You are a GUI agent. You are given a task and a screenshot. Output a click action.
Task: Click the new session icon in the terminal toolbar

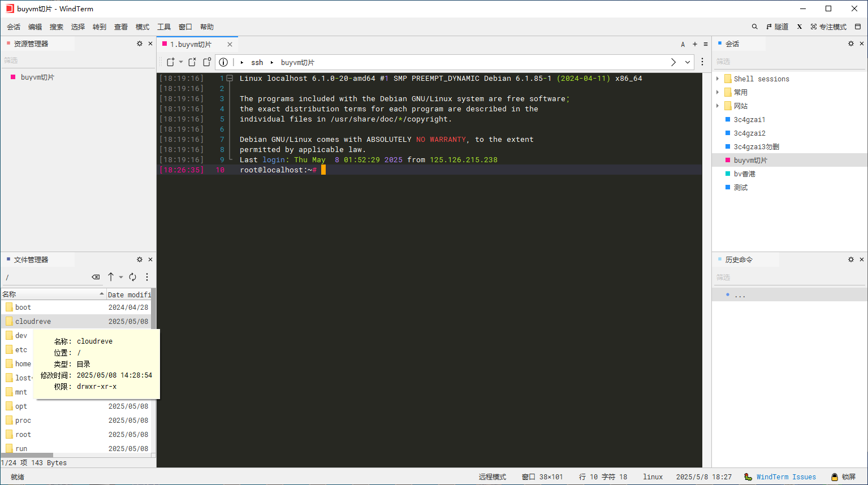click(x=171, y=62)
